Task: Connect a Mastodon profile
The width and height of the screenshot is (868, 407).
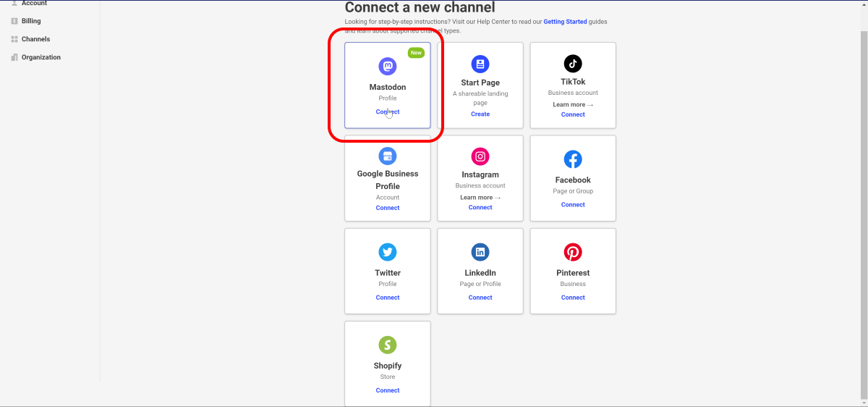Action: (388, 112)
